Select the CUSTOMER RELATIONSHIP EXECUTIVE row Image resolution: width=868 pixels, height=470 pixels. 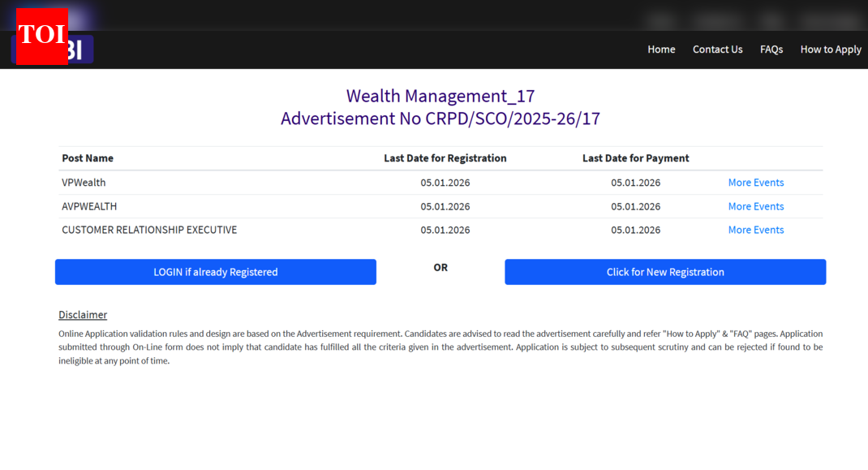pos(149,230)
